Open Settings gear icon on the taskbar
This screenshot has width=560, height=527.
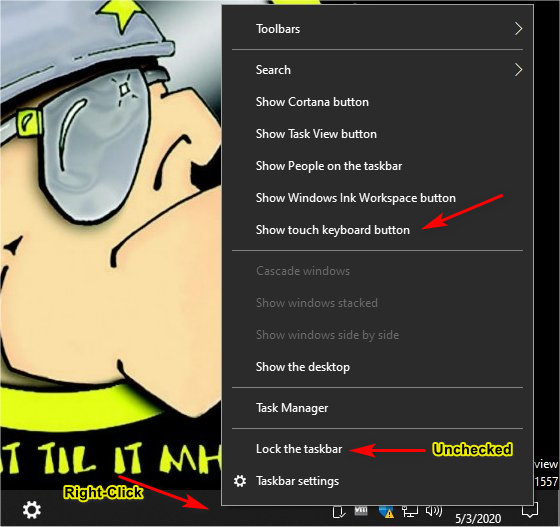tap(31, 510)
